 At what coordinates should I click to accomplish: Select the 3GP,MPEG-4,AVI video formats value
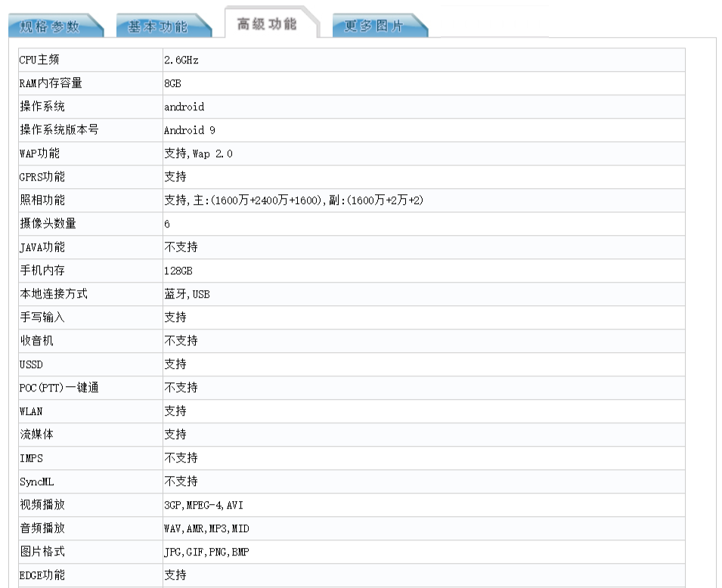click(203, 505)
